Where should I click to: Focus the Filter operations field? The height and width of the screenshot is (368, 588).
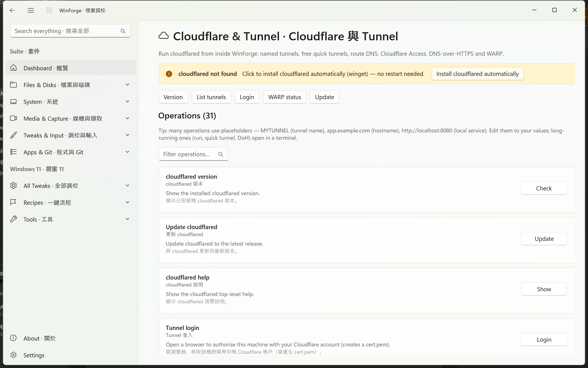point(193,154)
